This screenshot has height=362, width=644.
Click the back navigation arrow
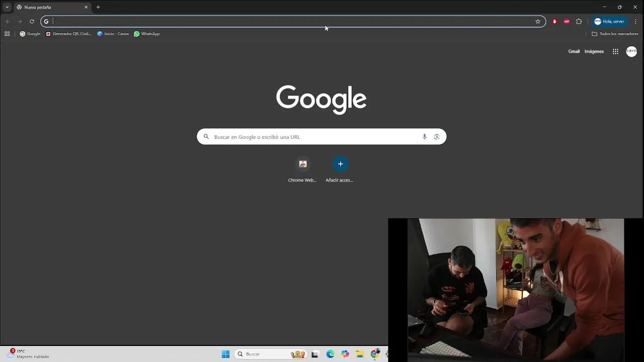click(8, 22)
